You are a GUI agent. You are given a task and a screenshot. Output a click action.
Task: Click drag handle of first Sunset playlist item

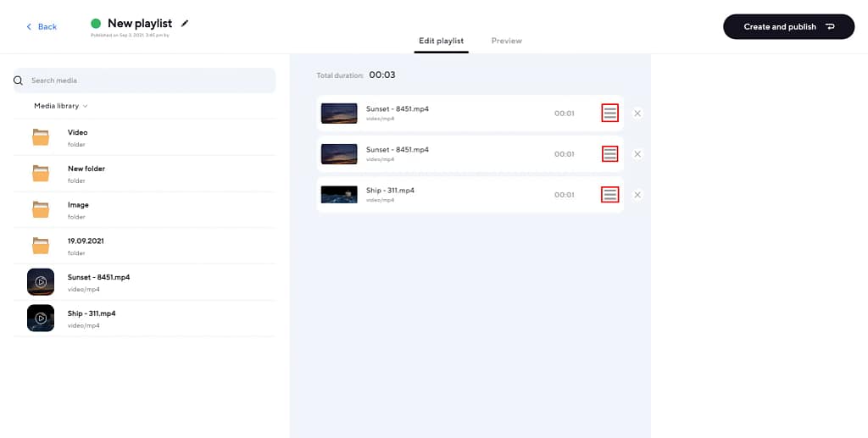click(609, 113)
